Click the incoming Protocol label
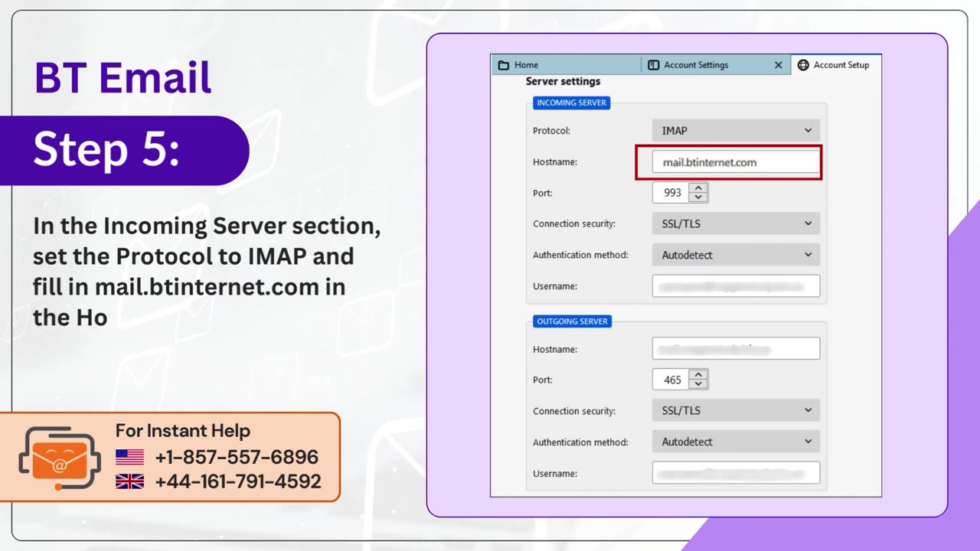The image size is (980, 551). pos(551,131)
